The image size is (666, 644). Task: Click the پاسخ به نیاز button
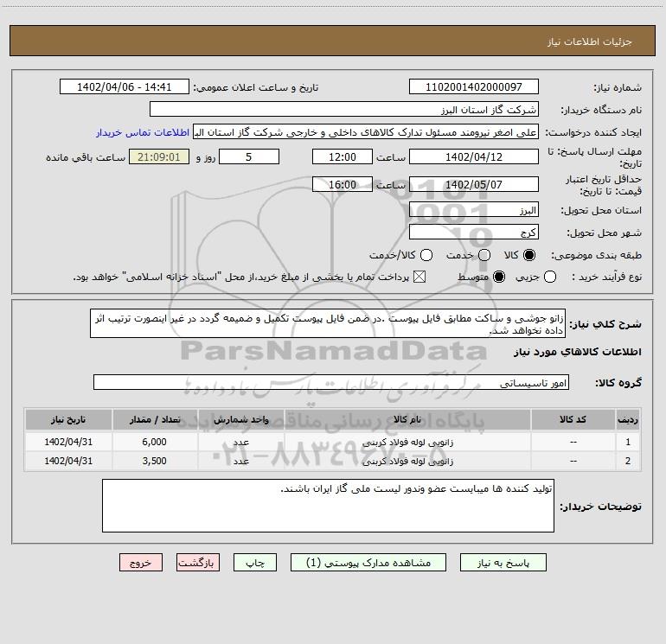point(503,563)
